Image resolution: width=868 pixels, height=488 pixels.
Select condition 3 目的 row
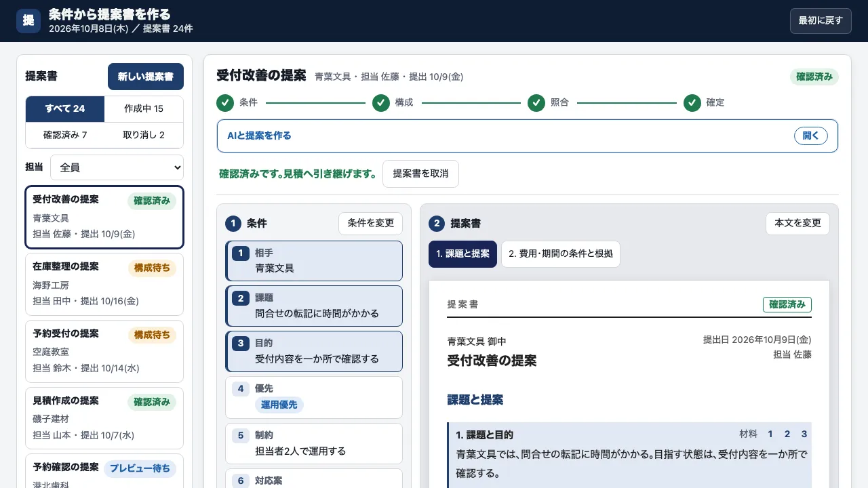314,351
